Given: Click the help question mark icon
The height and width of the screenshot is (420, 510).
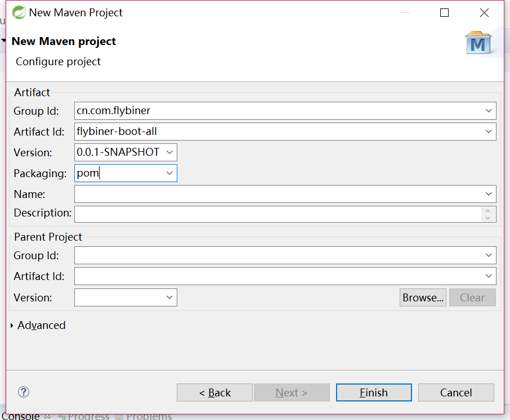Looking at the screenshot, I should 24,392.
